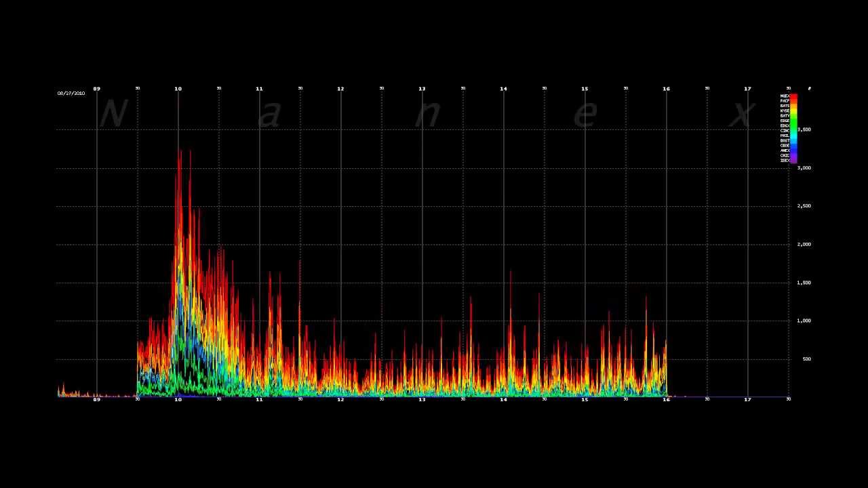Select the AMEX legend label
This screenshot has height=488, width=868.
click(x=785, y=150)
